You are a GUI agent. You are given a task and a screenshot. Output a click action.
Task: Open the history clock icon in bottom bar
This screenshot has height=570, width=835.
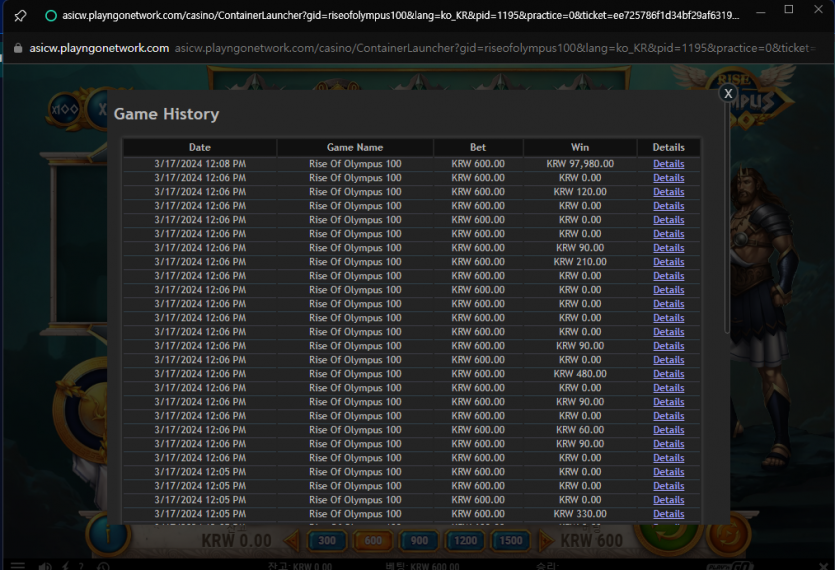104,566
